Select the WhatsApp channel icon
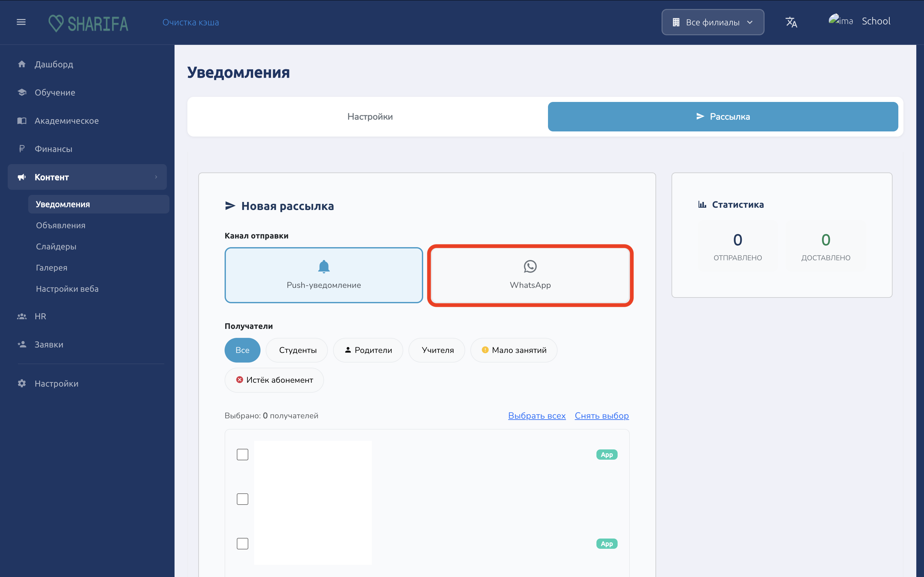 (530, 266)
